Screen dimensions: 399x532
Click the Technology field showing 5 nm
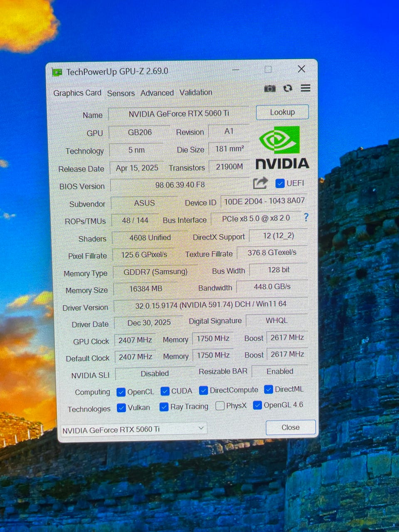136,150
